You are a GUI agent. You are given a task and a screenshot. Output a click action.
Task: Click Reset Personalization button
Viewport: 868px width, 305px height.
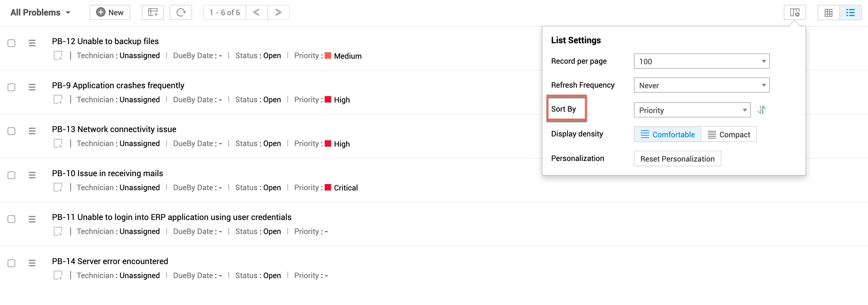coord(677,159)
